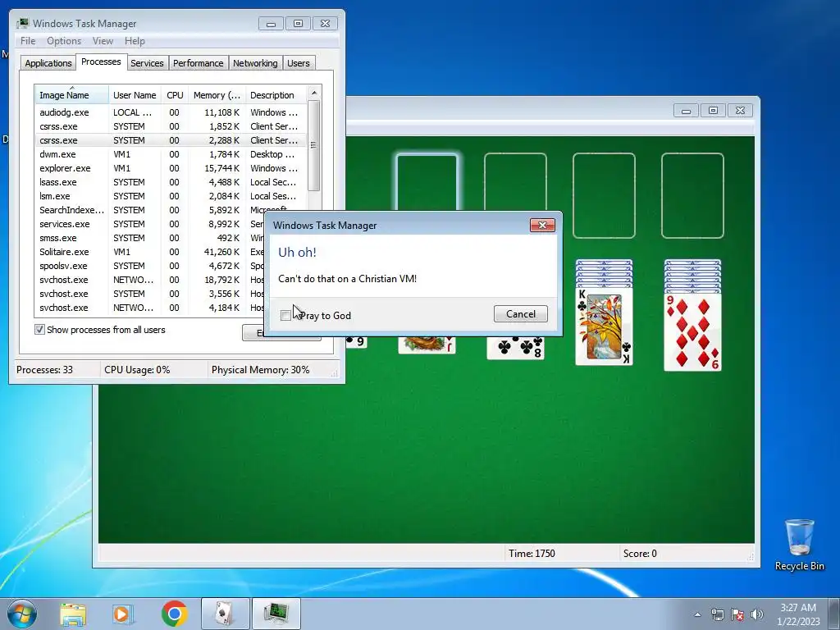Click the process list scroll up arrow
Viewport: 840px width, 630px height.
(x=314, y=93)
